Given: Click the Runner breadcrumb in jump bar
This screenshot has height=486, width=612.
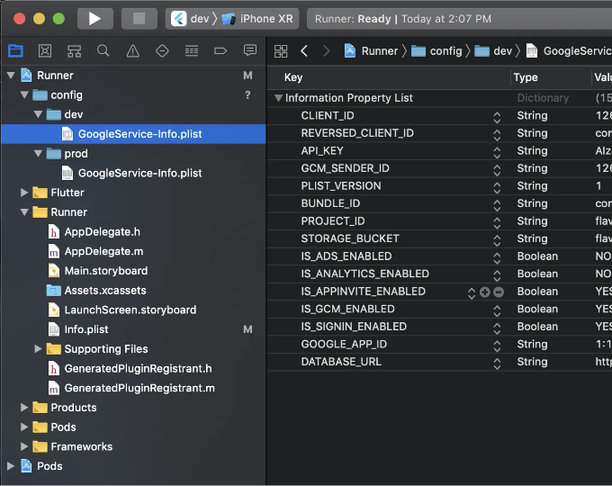Looking at the screenshot, I should (371, 51).
